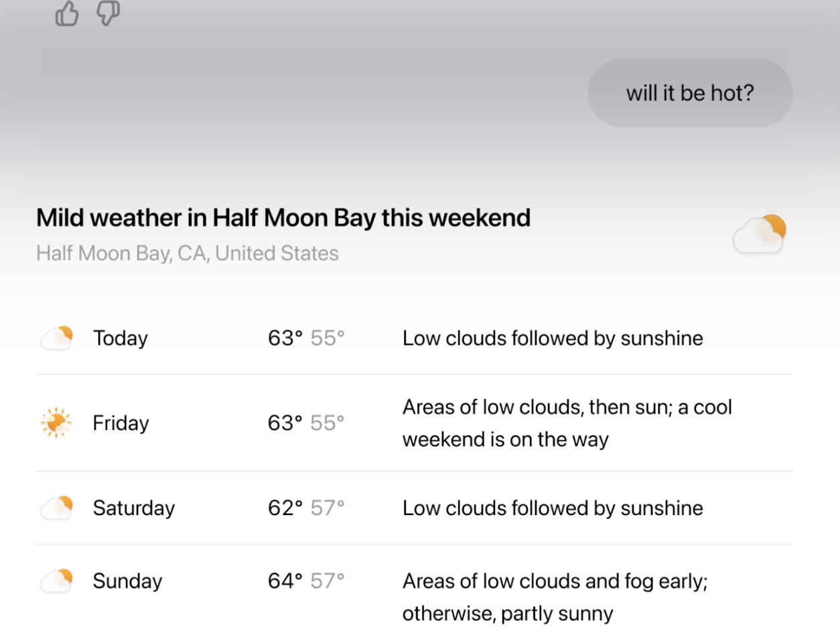The image size is (840, 643).
Task: Click the Half Moon Bay, CA location subtitle
Action: pos(188,253)
